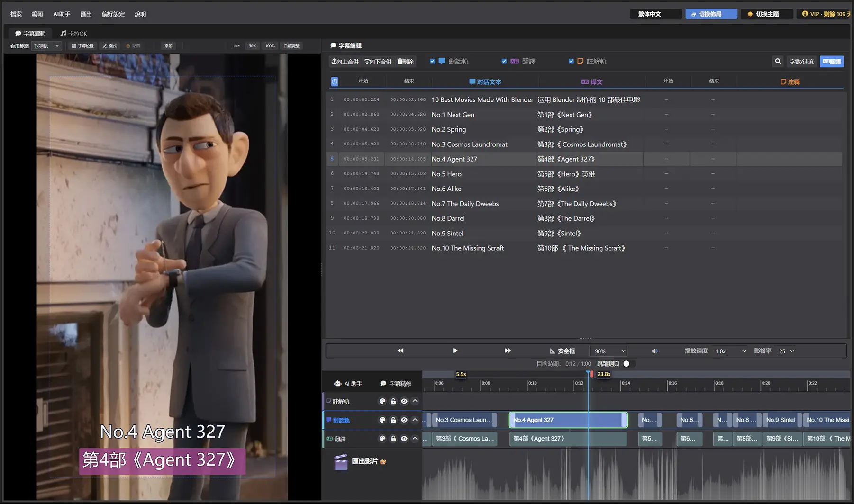Image resolution: width=854 pixels, height=504 pixels.
Task: Open color palette for 對話軌 track
Action: pyautogui.click(x=382, y=420)
